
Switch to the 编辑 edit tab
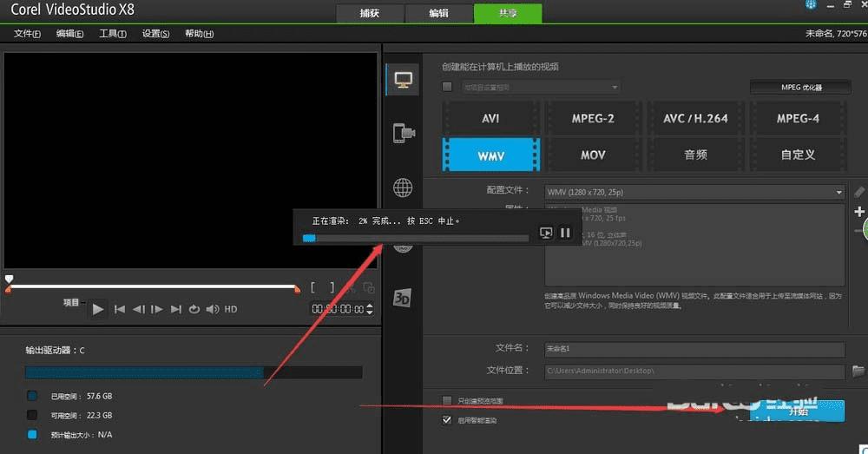(x=439, y=13)
